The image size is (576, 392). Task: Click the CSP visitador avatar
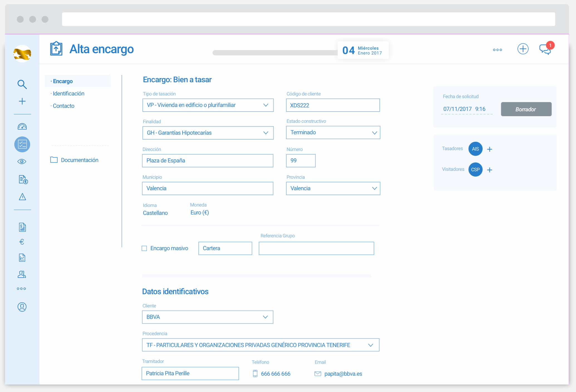pos(475,170)
